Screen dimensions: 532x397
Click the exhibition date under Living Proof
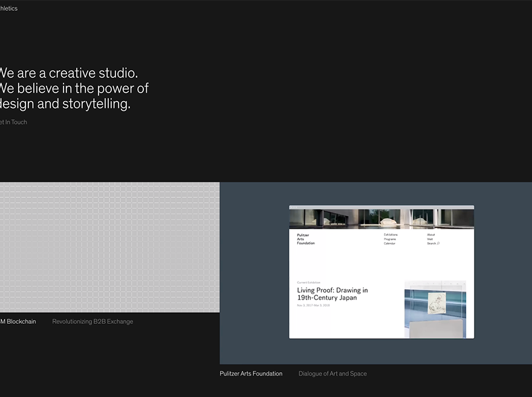point(313,305)
